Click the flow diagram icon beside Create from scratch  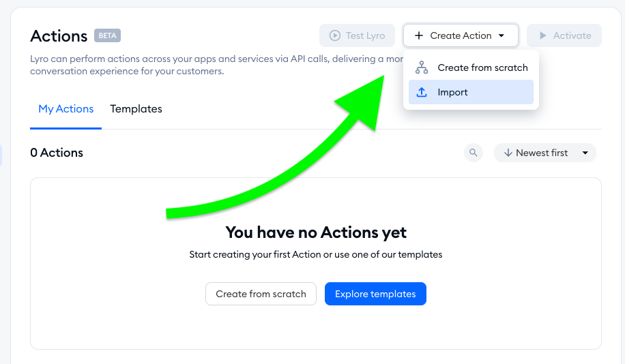pos(421,67)
